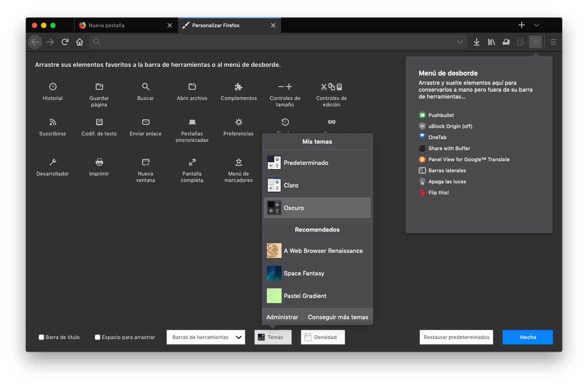Toggle the overflow menu double-chevron button
Image resolution: width=588 pixels, height=386 pixels.
click(536, 42)
